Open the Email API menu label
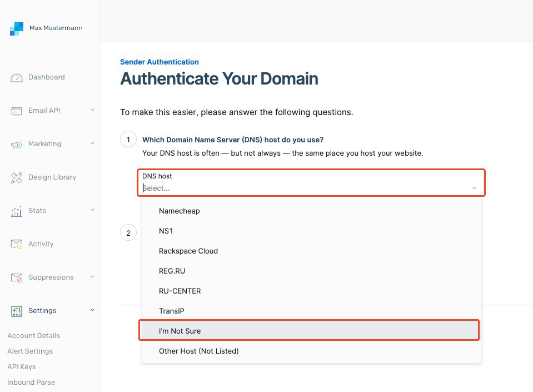 click(44, 111)
